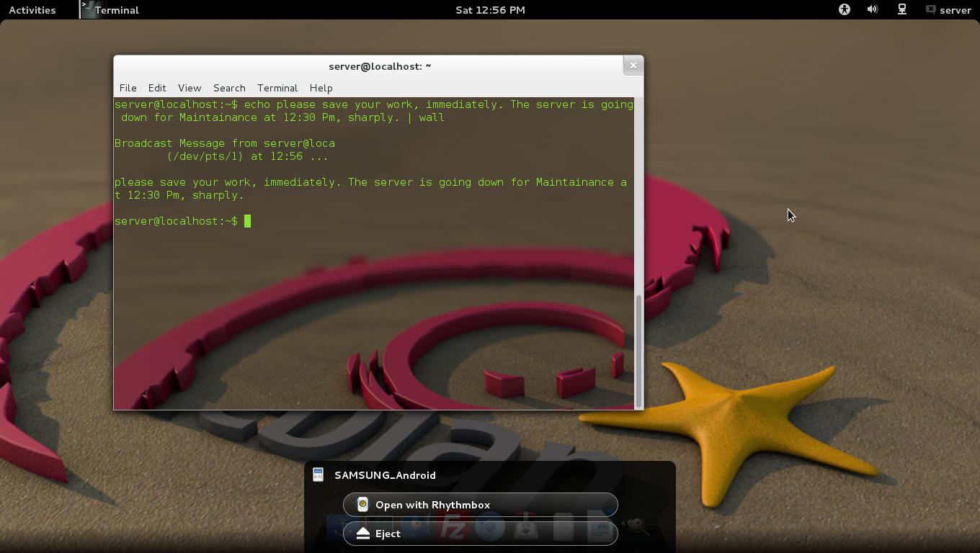980x553 pixels.
Task: Click the terminal vertical scrollbar handle
Action: 638,351
